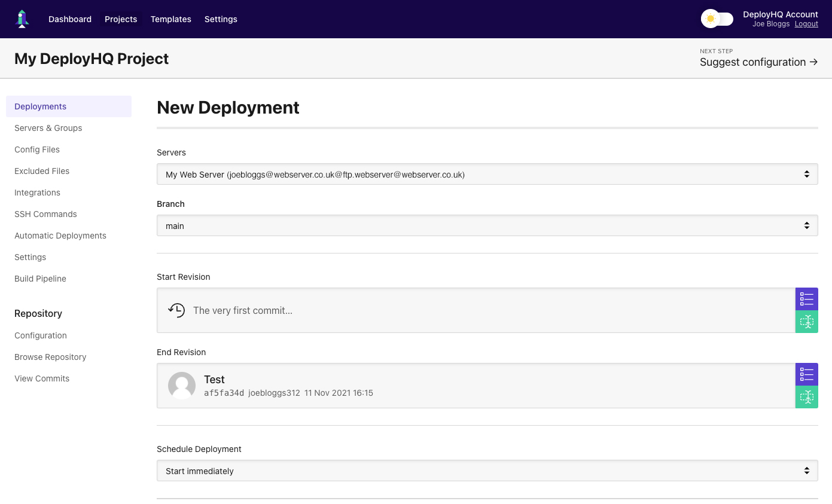This screenshot has width=832, height=504.
Task: Open Automatic Deployments in sidebar
Action: (x=60, y=236)
